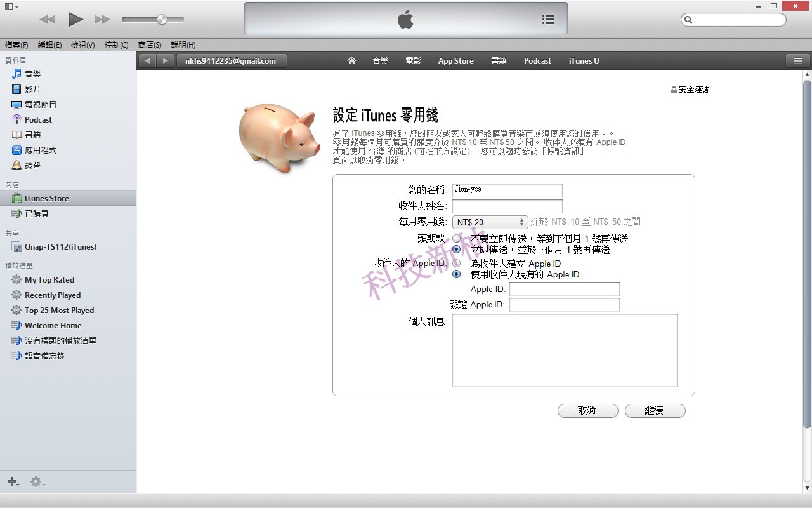Viewport: 812px width, 508px height.
Task: Open Qnap-TS112(iTunes) shared library
Action: (68, 246)
